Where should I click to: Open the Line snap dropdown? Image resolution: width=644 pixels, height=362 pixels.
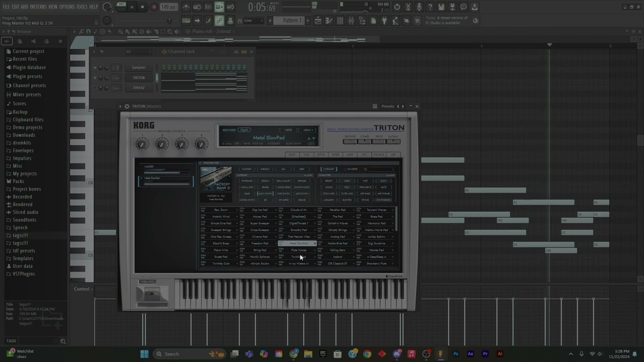(x=254, y=21)
